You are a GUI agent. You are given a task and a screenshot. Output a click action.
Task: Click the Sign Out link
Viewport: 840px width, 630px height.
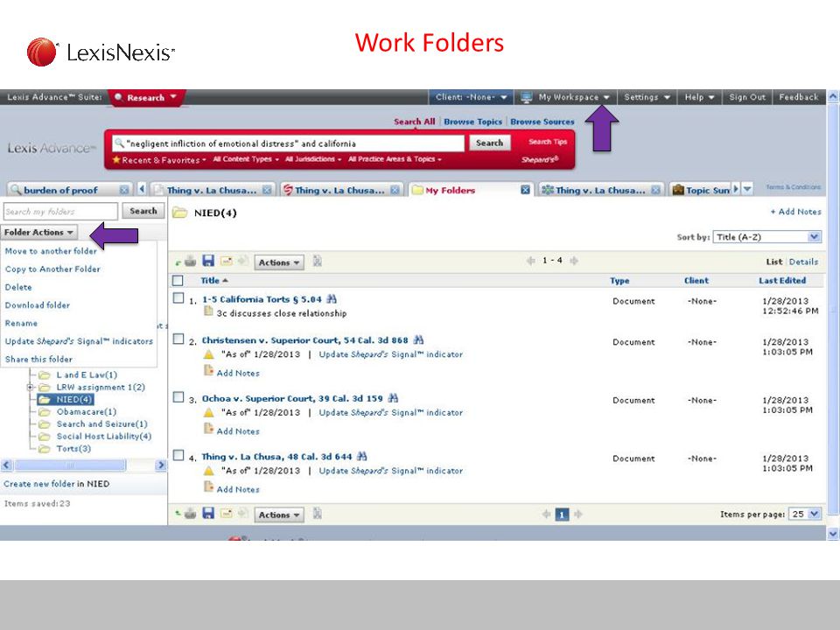(747, 97)
